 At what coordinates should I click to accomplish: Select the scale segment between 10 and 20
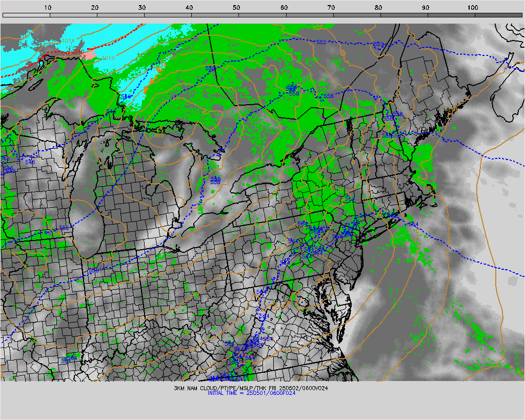pyautogui.click(x=73, y=15)
